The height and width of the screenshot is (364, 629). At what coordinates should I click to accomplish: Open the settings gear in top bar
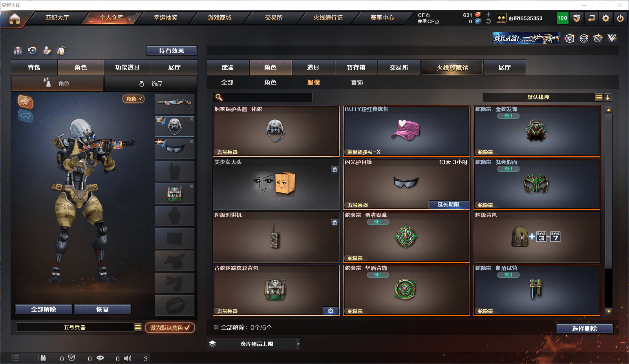(606, 18)
